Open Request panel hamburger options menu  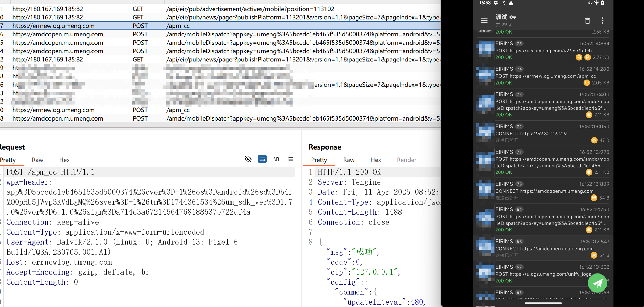291,159
